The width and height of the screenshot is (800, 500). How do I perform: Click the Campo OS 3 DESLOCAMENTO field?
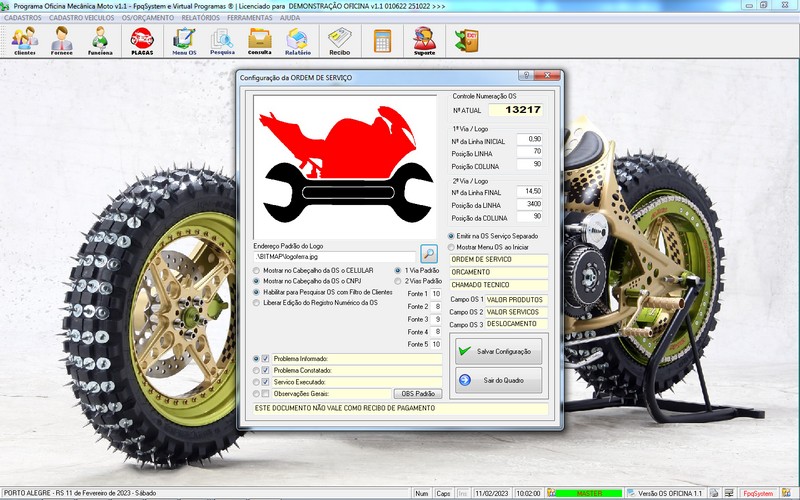tap(516, 324)
